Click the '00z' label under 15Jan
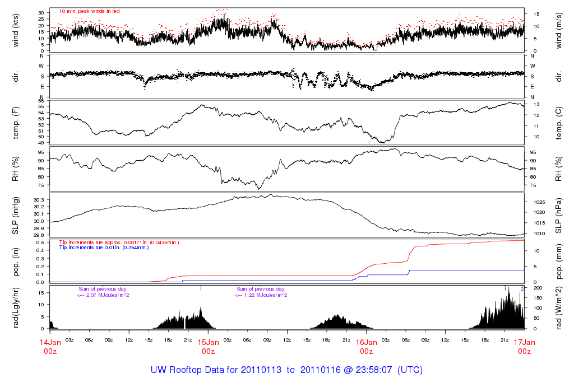 (x=209, y=352)
